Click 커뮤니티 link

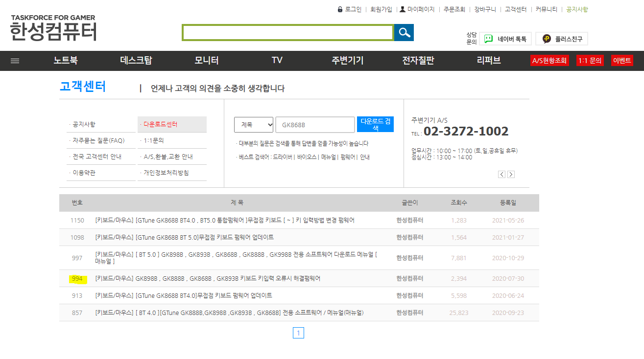546,9
